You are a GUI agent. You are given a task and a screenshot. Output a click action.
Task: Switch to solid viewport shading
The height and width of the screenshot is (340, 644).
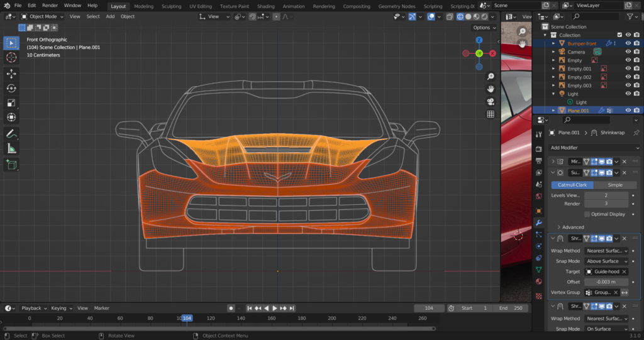468,17
